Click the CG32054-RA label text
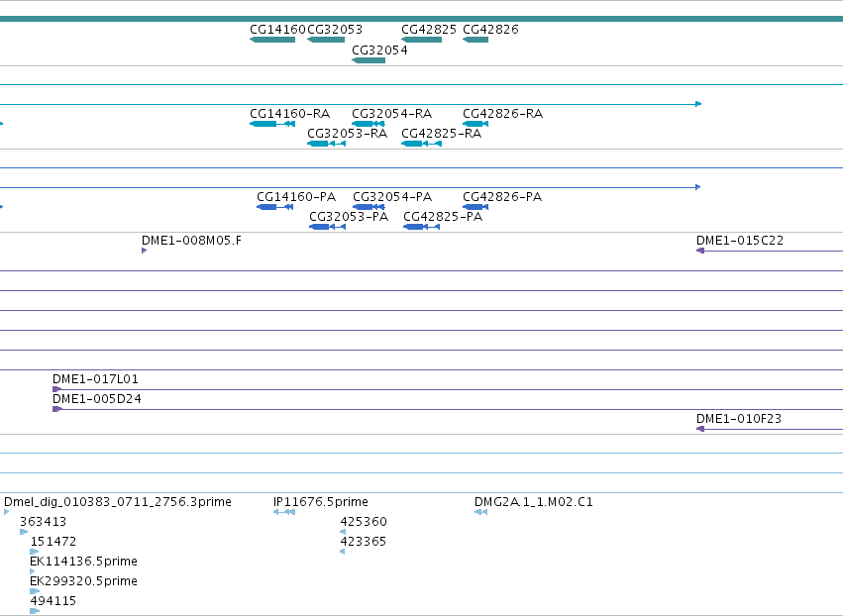 pos(392,114)
